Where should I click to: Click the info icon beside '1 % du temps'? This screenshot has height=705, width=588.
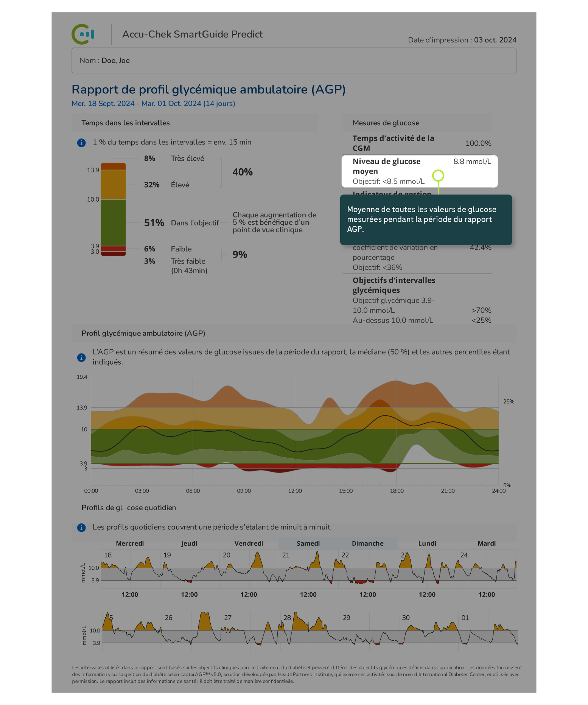point(81,143)
